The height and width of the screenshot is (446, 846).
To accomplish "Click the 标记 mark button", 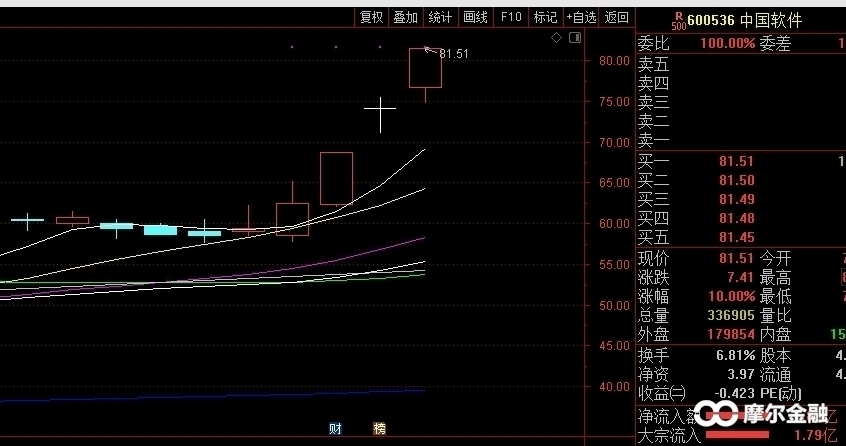I will click(545, 17).
